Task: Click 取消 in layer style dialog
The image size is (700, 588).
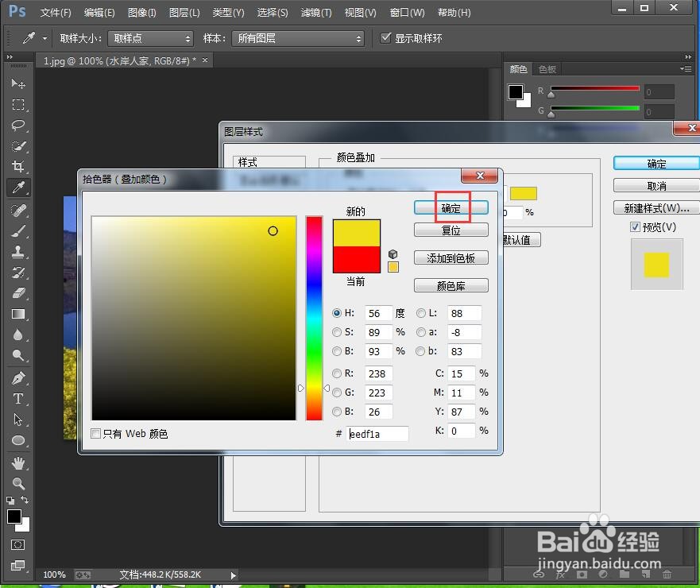Action: pyautogui.click(x=656, y=186)
